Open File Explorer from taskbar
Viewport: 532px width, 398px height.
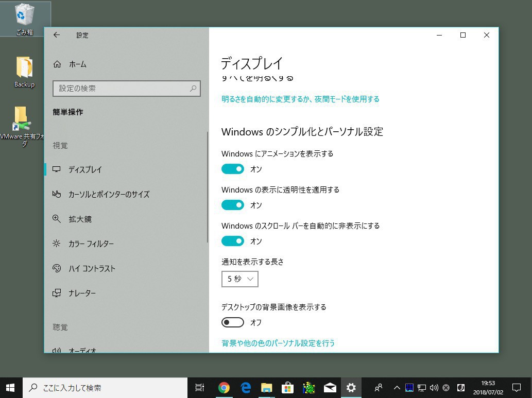[x=266, y=388]
